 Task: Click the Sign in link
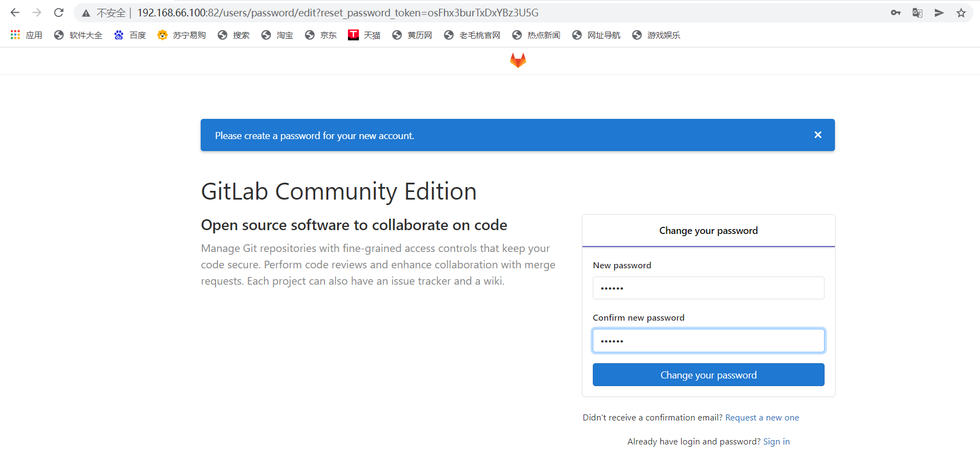coord(776,442)
